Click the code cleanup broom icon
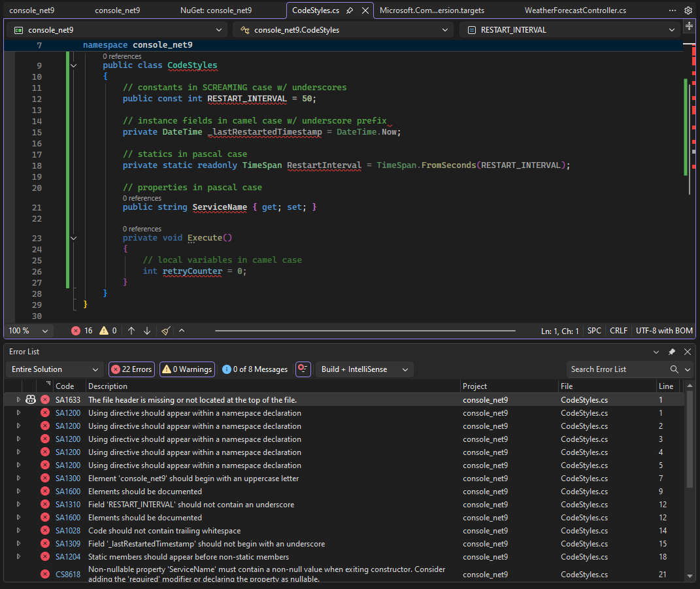 point(165,331)
